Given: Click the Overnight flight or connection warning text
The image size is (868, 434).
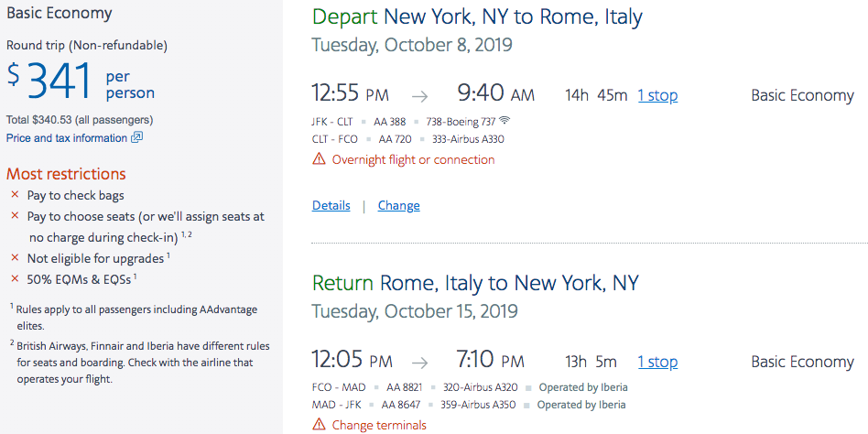Looking at the screenshot, I should 413,159.
